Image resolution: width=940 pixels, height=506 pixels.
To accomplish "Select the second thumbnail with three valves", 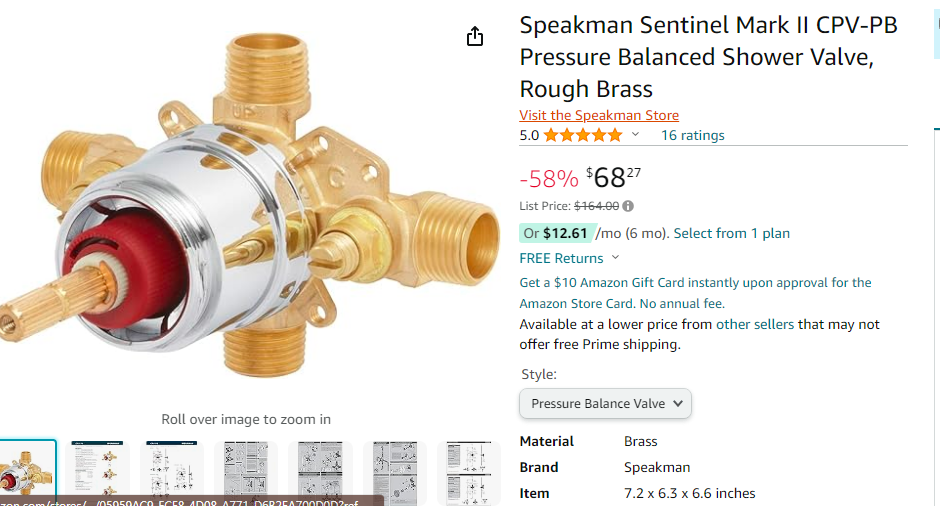I will tap(98, 470).
